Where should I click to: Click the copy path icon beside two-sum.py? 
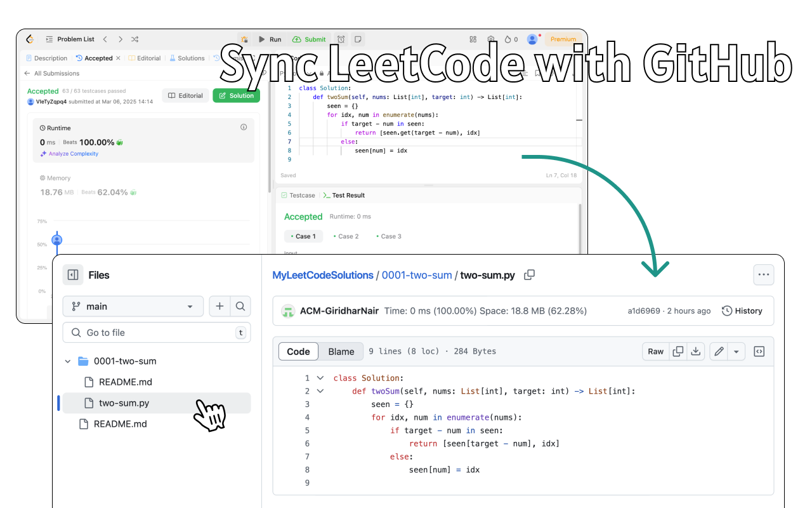530,275
